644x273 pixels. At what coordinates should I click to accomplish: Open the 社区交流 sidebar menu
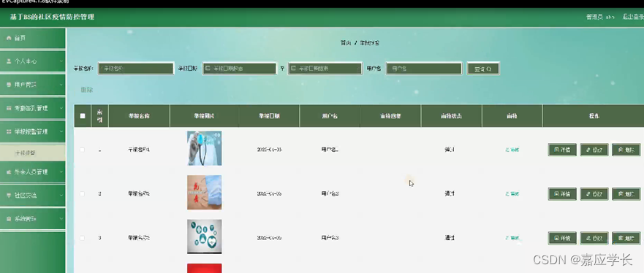[32, 196]
